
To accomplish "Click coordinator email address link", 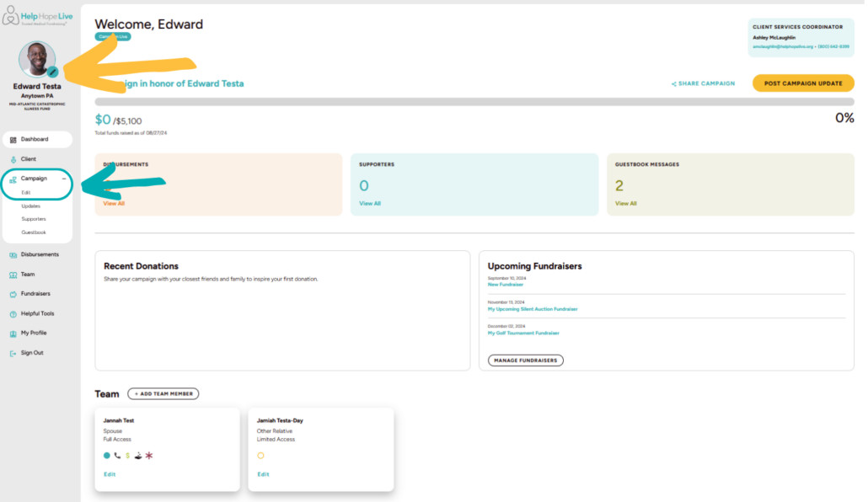I will point(783,46).
